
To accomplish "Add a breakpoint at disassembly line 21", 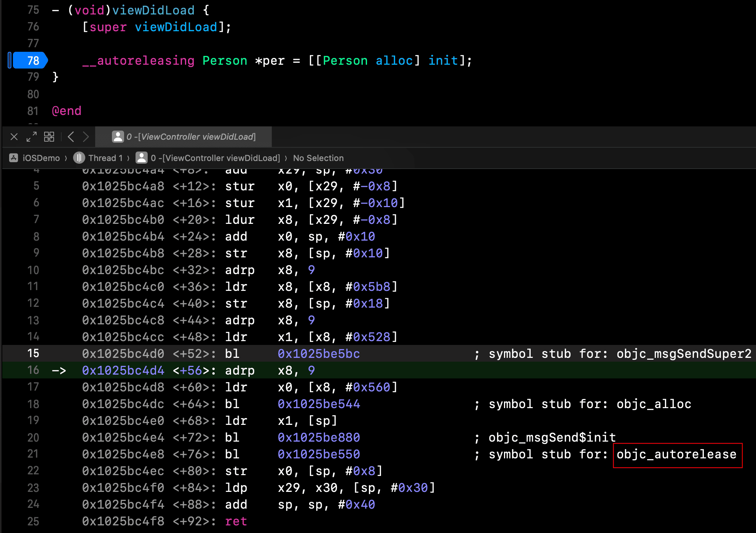I will coord(33,454).
